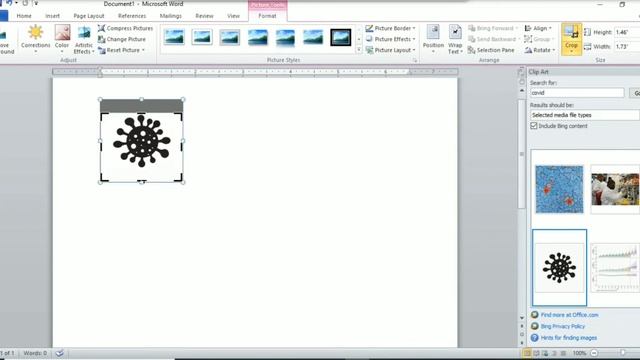The width and height of the screenshot is (640, 360).
Task: Open Picture Border dropdown
Action: pos(390,28)
